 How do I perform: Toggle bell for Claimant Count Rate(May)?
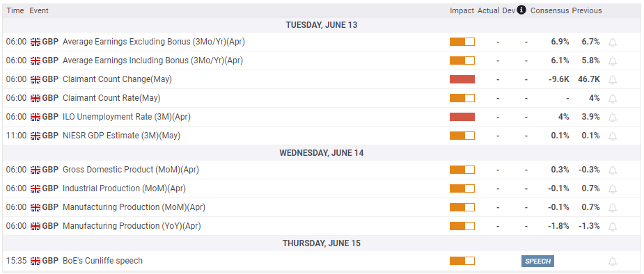(613, 99)
